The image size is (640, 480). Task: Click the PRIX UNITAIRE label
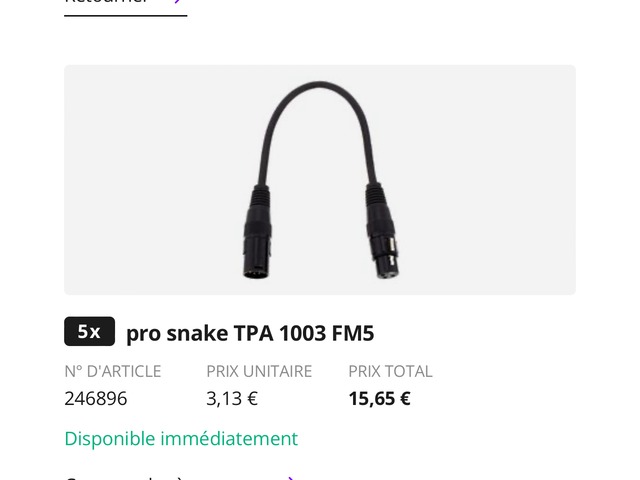click(x=259, y=371)
